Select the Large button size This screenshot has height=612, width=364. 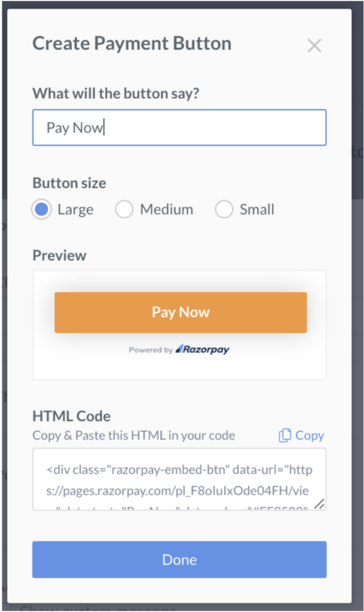tap(41, 210)
